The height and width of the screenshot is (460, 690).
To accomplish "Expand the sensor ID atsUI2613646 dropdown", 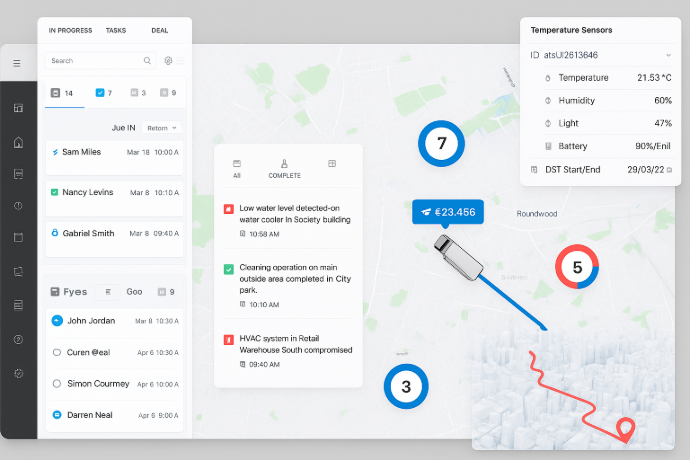I will tap(668, 54).
